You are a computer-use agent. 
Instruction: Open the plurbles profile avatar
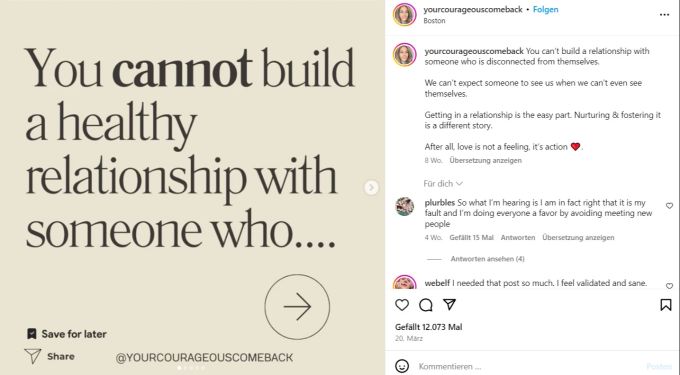(x=405, y=206)
